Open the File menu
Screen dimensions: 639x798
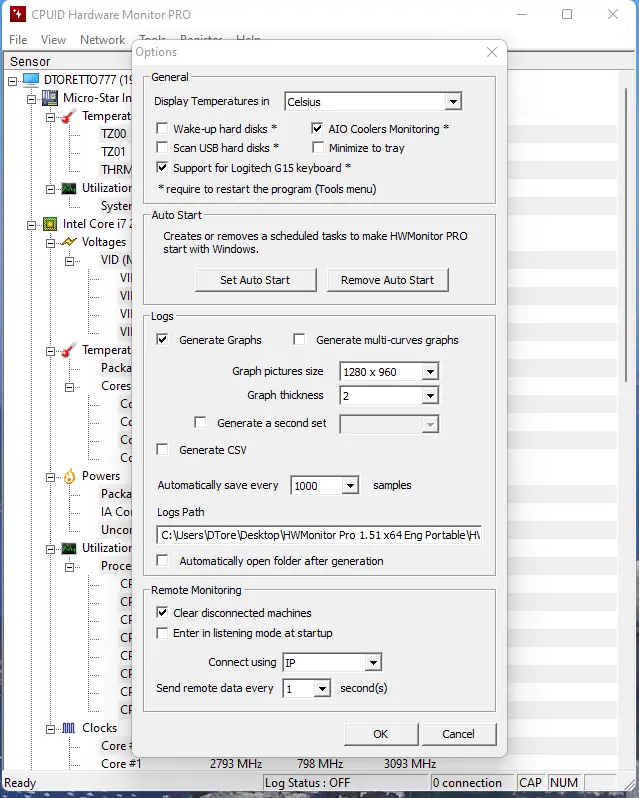coord(18,40)
